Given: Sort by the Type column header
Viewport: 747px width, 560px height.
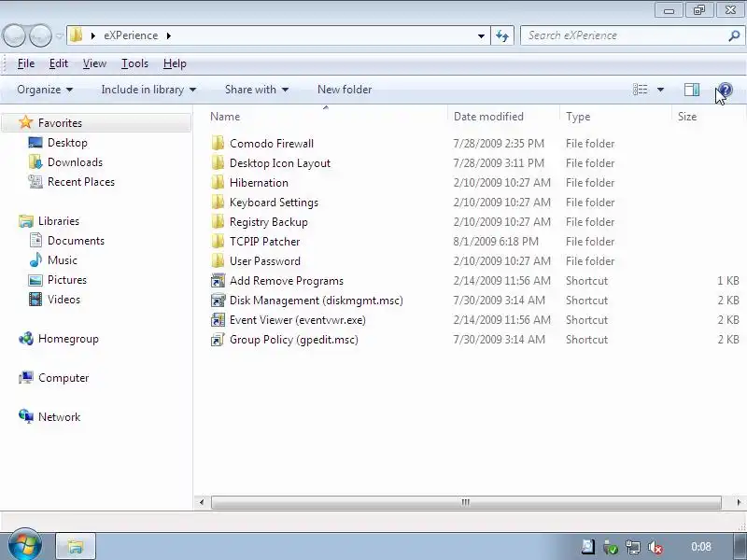Looking at the screenshot, I should 616,117.
